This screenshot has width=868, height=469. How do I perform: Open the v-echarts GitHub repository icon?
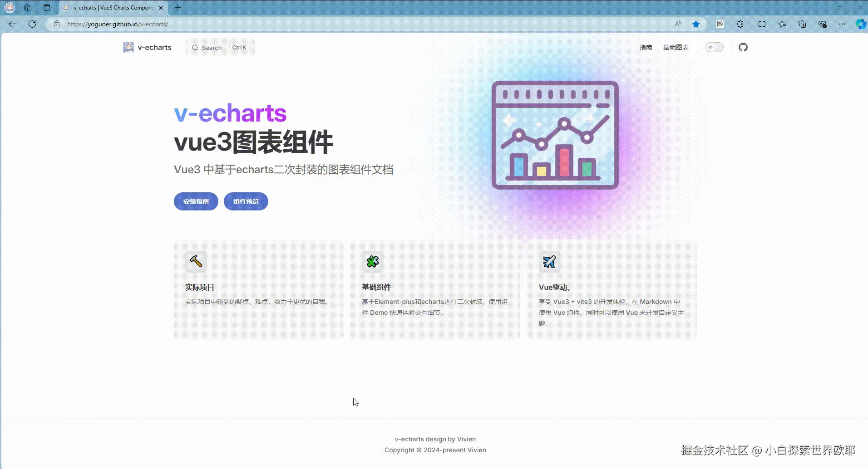coord(743,47)
